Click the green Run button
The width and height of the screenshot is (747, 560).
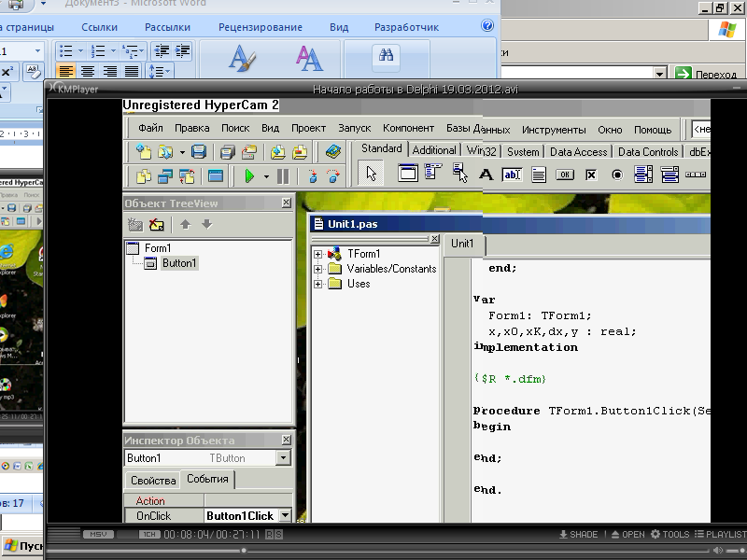coord(248,176)
